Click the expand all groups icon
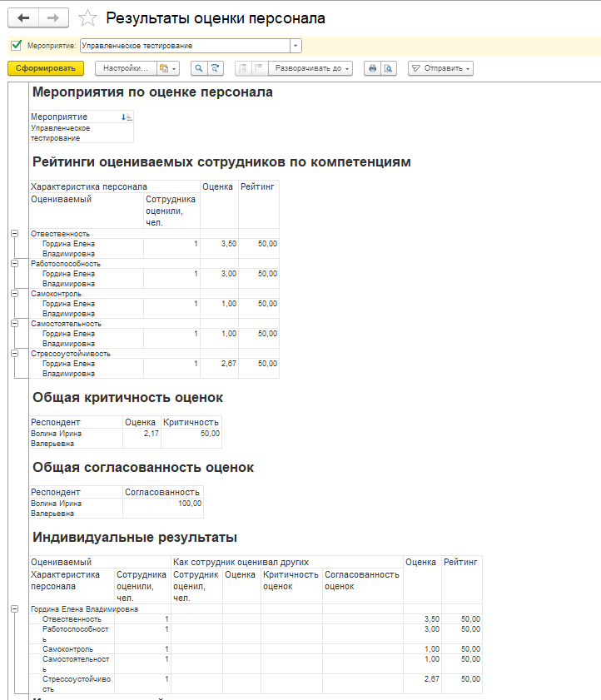601x700 pixels. tap(259, 68)
